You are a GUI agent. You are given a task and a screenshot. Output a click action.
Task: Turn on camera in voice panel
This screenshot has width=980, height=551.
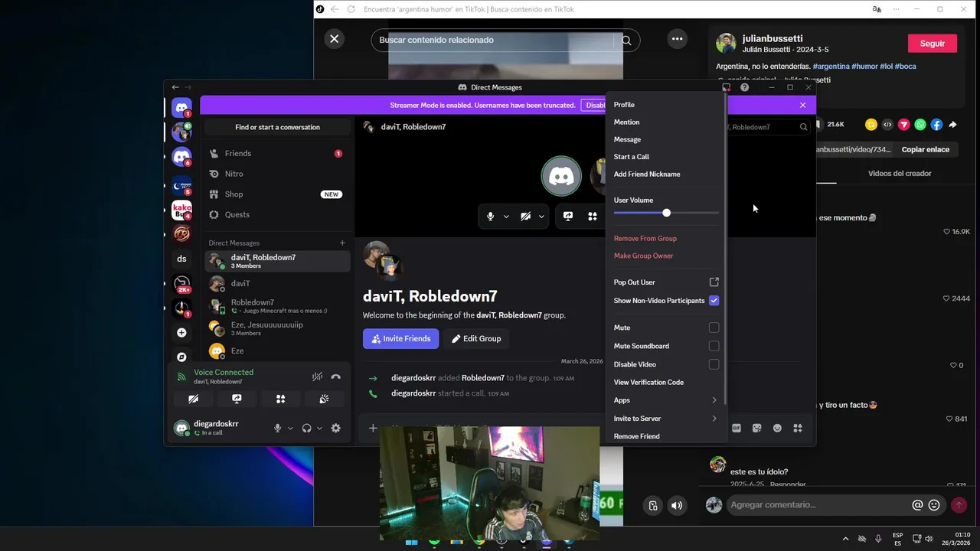[193, 399]
